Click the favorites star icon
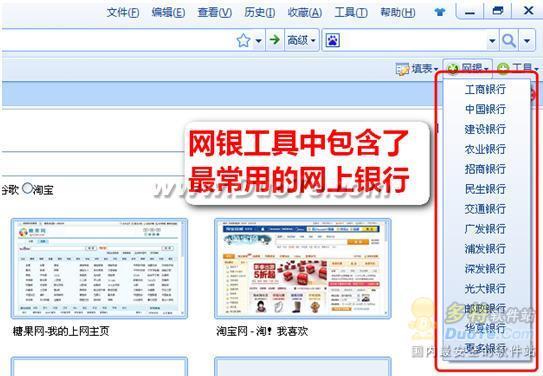This screenshot has height=376, width=543. pyautogui.click(x=243, y=41)
